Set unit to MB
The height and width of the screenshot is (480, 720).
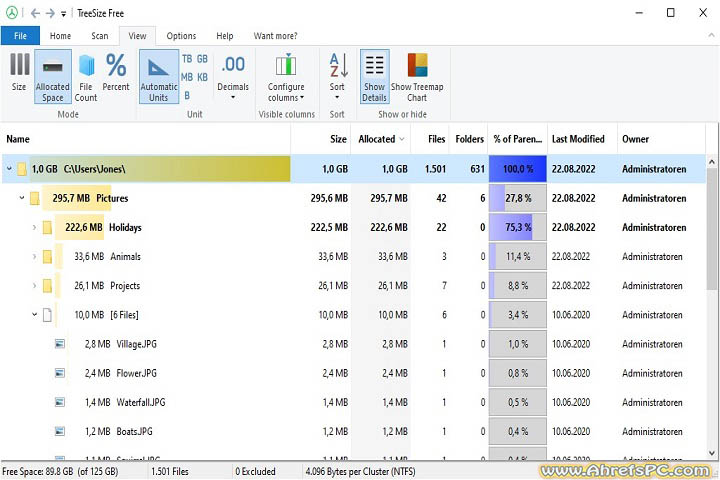click(187, 77)
